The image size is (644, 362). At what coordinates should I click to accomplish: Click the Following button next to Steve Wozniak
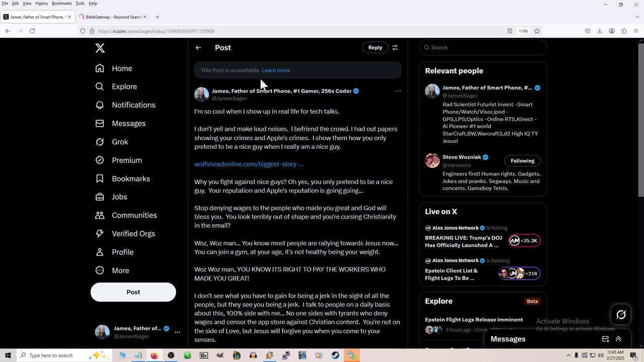coord(522,161)
